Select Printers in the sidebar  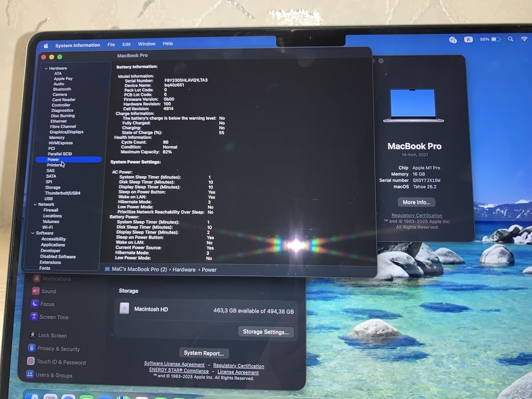[55, 165]
